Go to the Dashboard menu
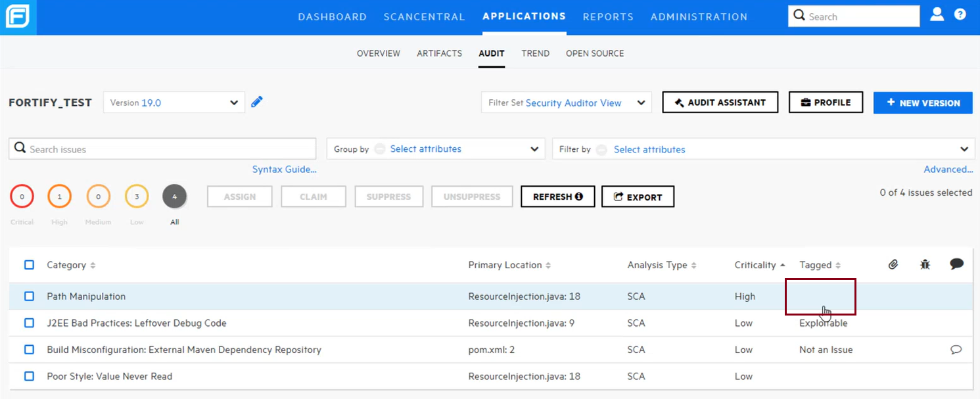Image resolution: width=980 pixels, height=399 pixels. coord(332,17)
